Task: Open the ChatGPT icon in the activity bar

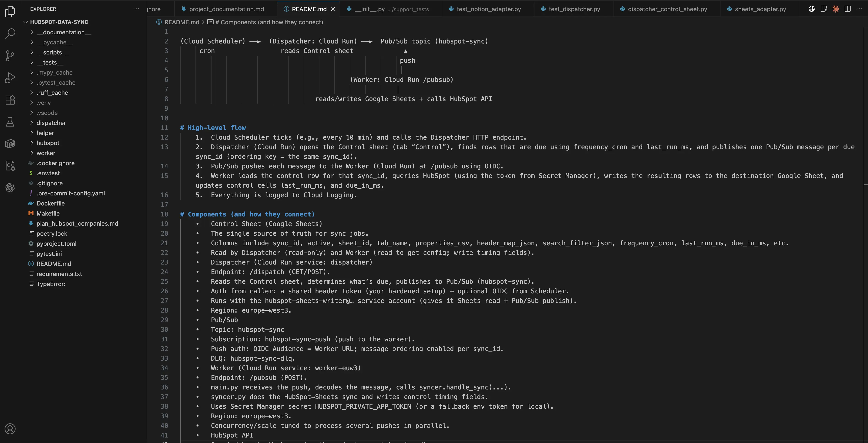Action: click(x=10, y=188)
